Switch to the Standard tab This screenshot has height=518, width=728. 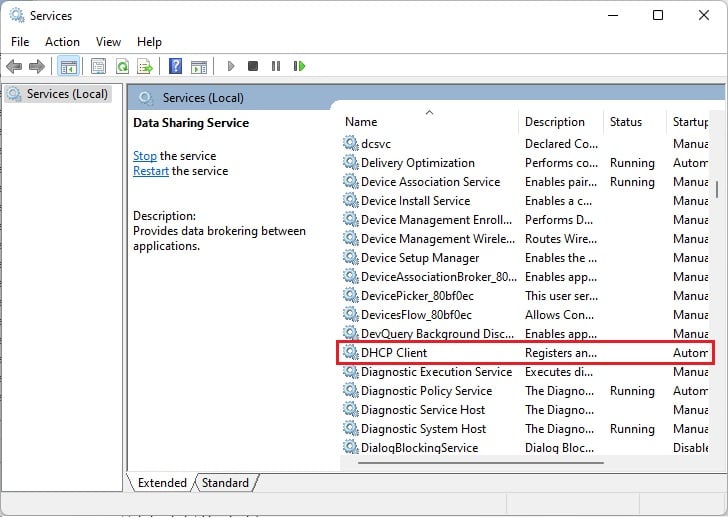tap(225, 483)
